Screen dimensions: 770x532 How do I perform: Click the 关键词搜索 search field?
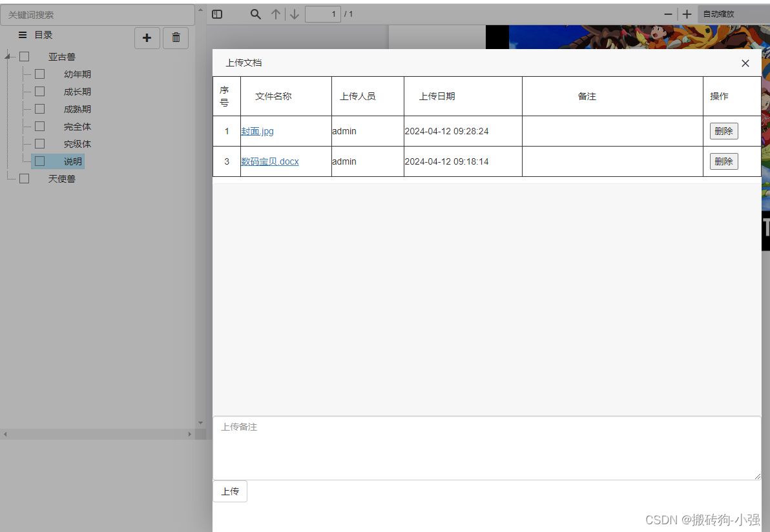point(98,15)
